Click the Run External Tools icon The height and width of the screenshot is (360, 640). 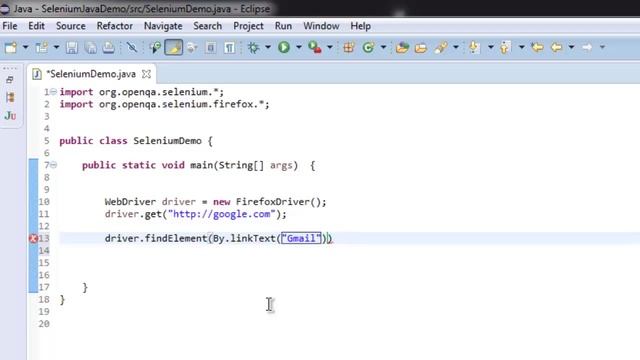pyautogui.click(x=315, y=48)
